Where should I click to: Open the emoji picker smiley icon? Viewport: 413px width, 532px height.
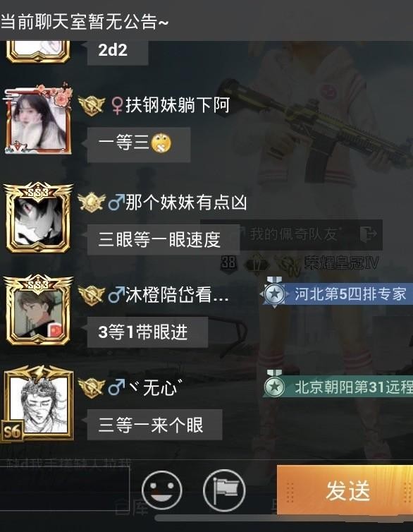161,490
